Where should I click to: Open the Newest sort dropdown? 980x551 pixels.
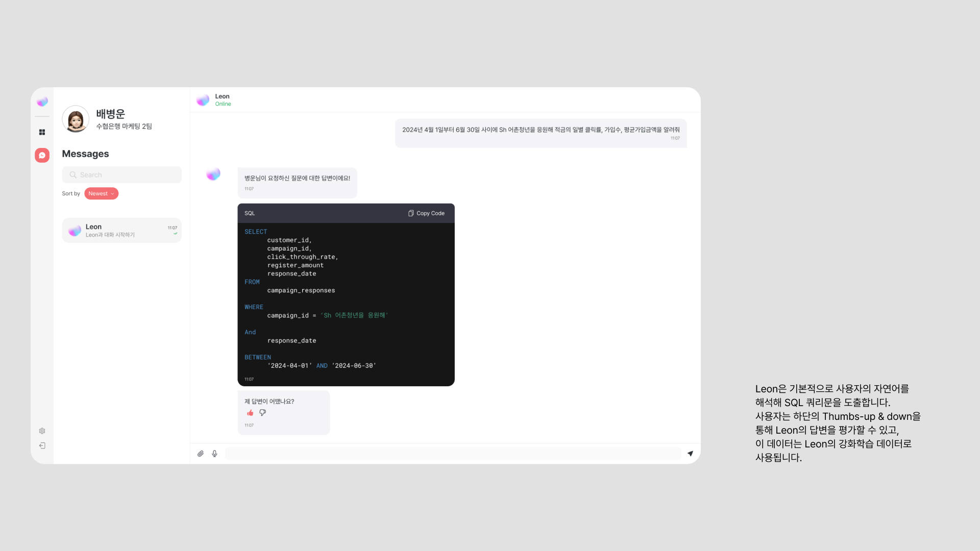(101, 194)
